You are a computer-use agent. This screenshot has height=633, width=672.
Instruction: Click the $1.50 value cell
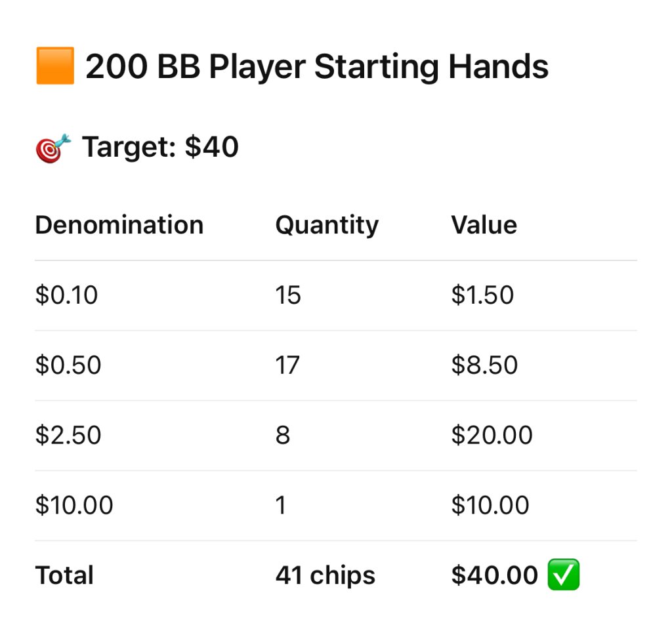(x=482, y=295)
